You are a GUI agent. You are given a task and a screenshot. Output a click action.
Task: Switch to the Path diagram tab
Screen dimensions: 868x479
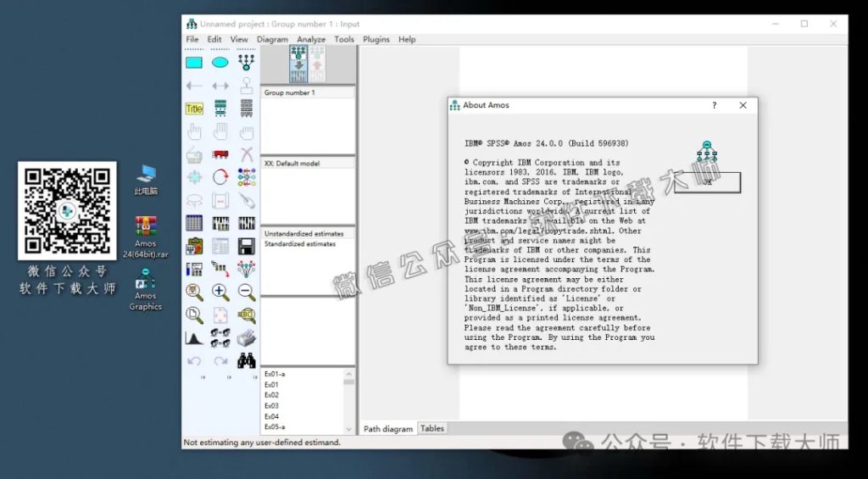click(x=388, y=429)
